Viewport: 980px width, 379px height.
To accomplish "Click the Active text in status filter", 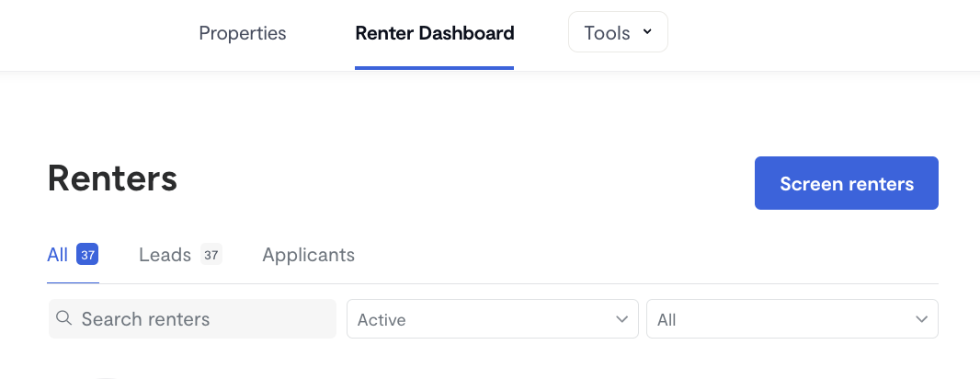I will [x=382, y=320].
